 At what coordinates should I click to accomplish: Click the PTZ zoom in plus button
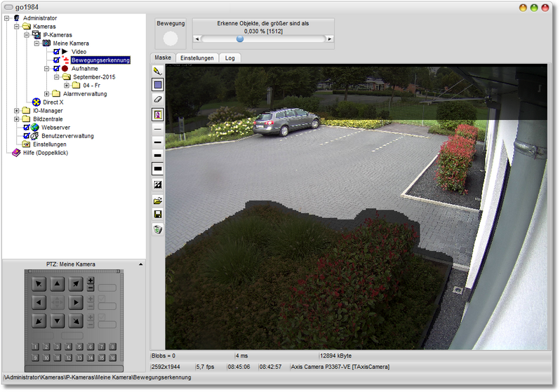pos(91,281)
